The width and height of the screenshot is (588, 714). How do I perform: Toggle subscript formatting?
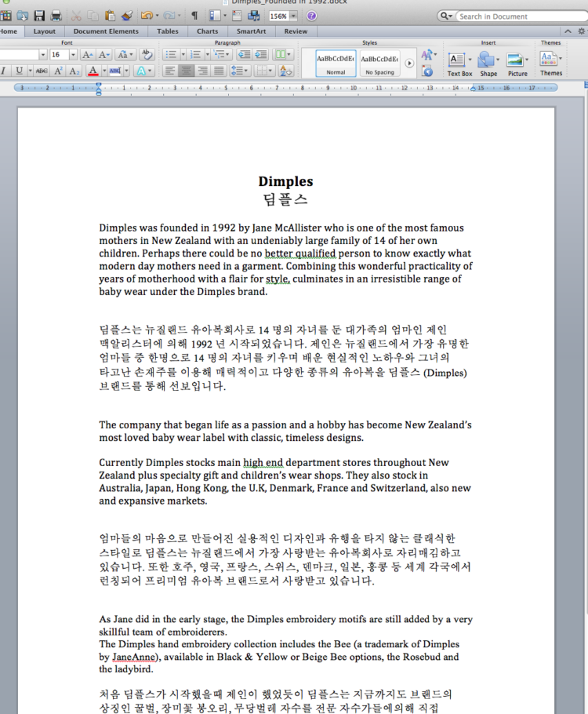(x=74, y=71)
